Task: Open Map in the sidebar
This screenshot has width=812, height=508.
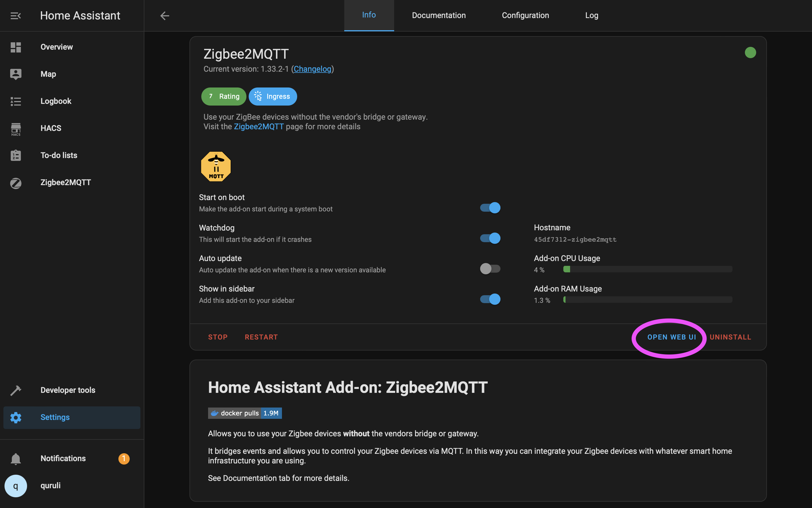Action: (x=72, y=74)
